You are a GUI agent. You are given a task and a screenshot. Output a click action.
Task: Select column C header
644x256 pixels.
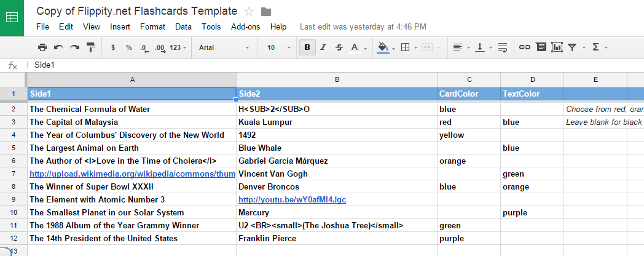pos(469,80)
